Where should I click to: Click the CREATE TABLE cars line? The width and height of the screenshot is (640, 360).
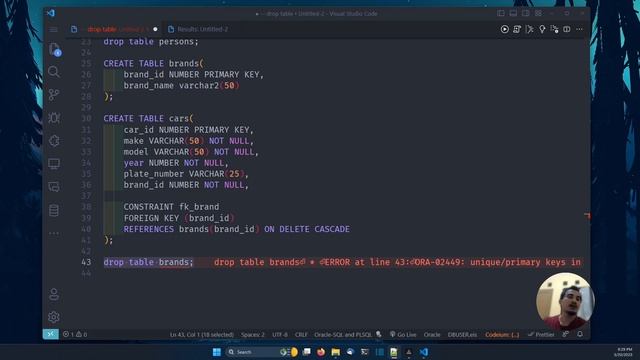[149, 119]
